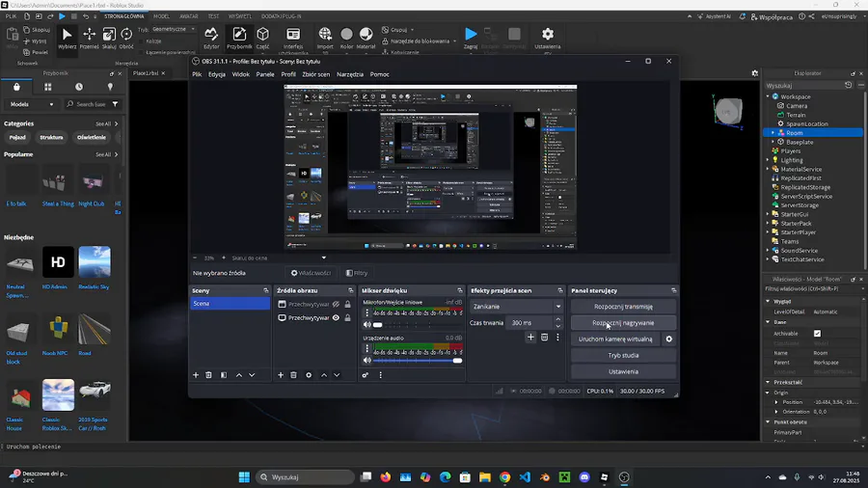Image resolution: width=868 pixels, height=488 pixels.
Task: Open the OBS Plik menu
Action: click(197, 74)
